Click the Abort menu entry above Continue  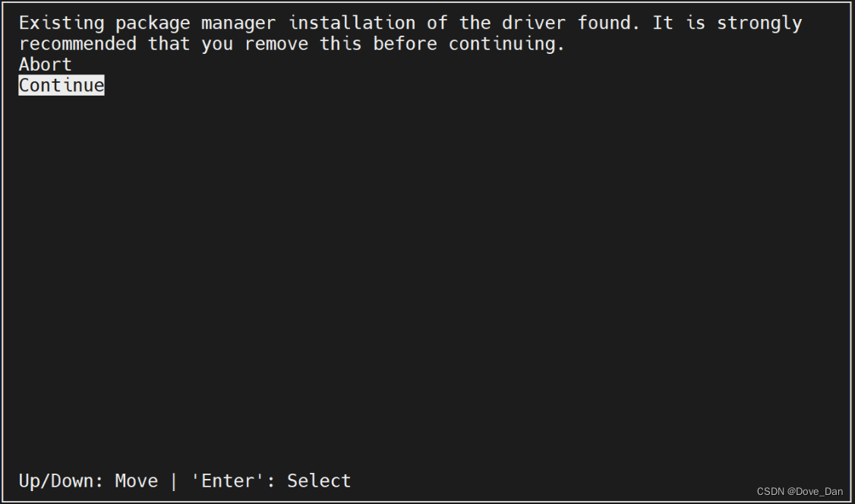[x=44, y=64]
